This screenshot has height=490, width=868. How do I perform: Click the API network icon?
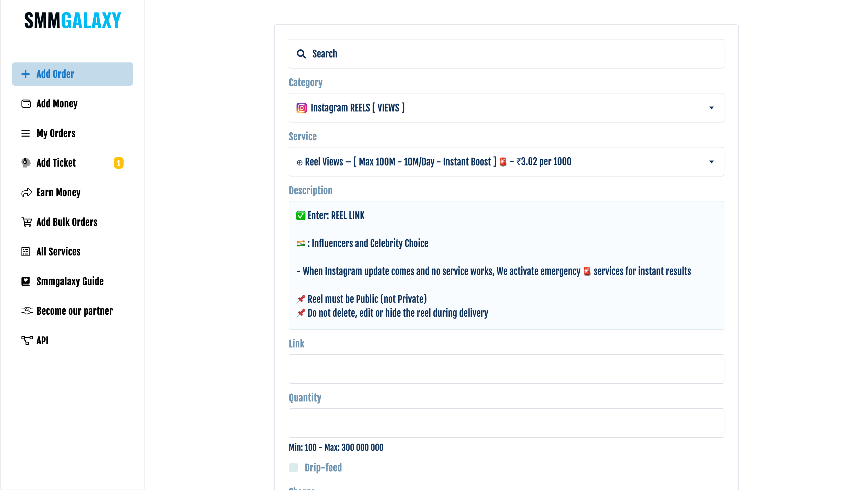27,340
